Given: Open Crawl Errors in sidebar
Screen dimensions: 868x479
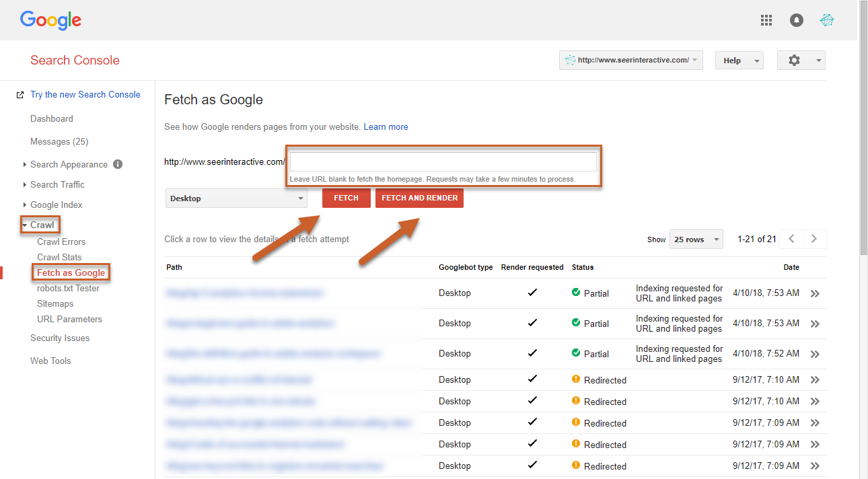Looking at the screenshot, I should pyautogui.click(x=61, y=242).
